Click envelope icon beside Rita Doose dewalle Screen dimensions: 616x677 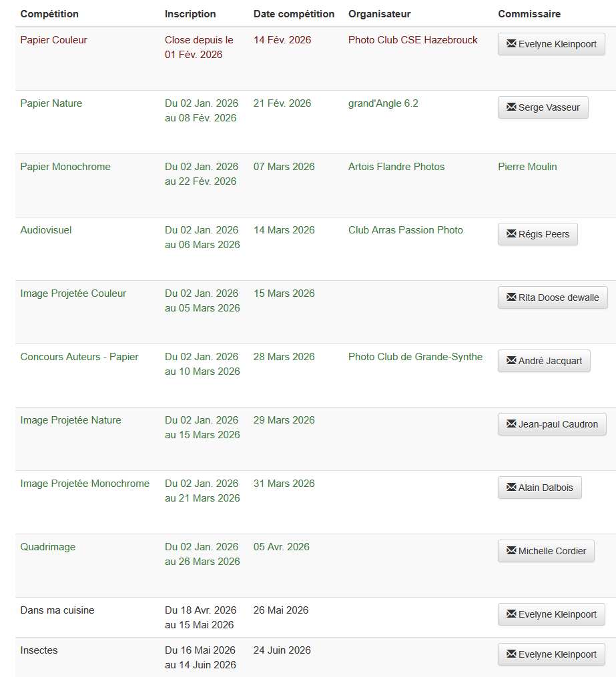511,297
